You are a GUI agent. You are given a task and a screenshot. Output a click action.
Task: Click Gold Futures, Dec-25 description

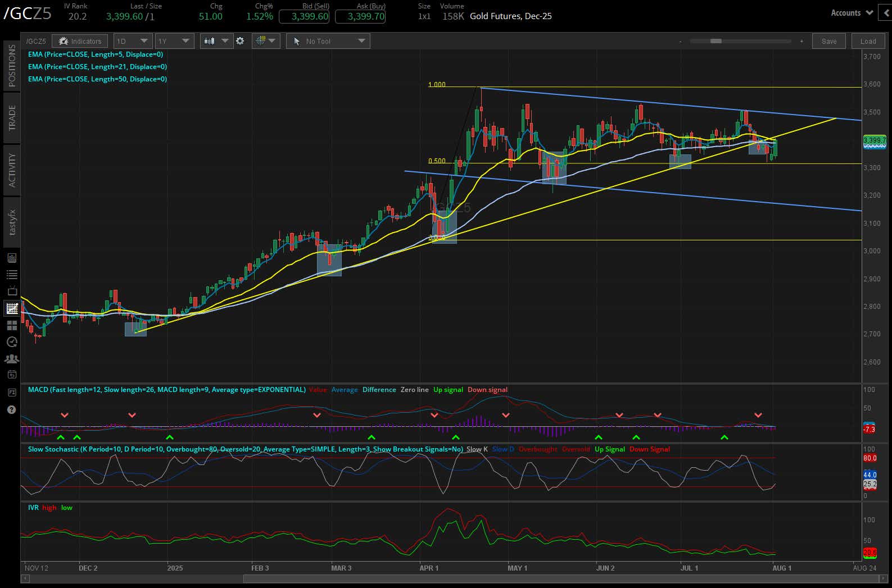tap(511, 16)
